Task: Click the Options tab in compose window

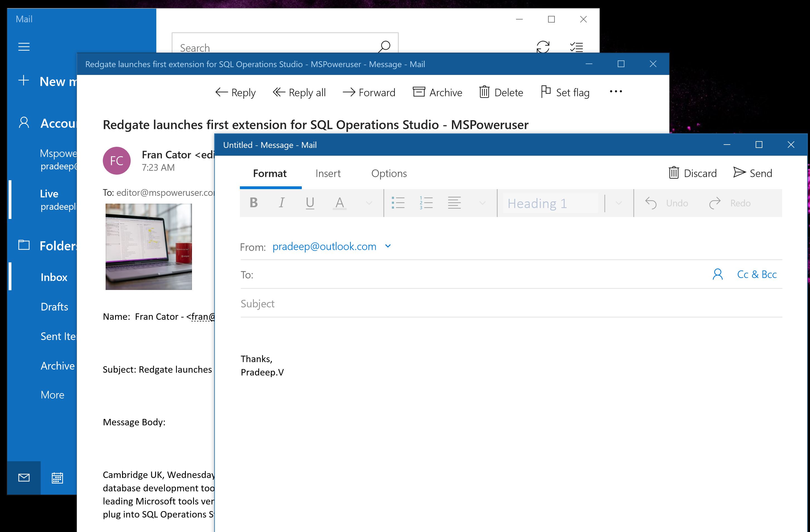Action: [x=389, y=173]
